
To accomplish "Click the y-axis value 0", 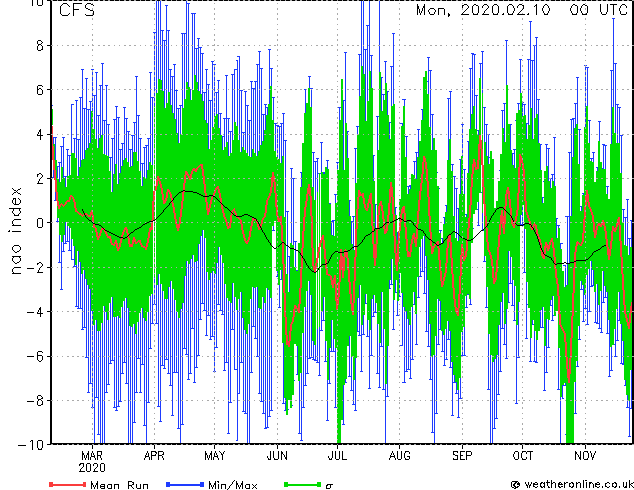I will [40, 223].
